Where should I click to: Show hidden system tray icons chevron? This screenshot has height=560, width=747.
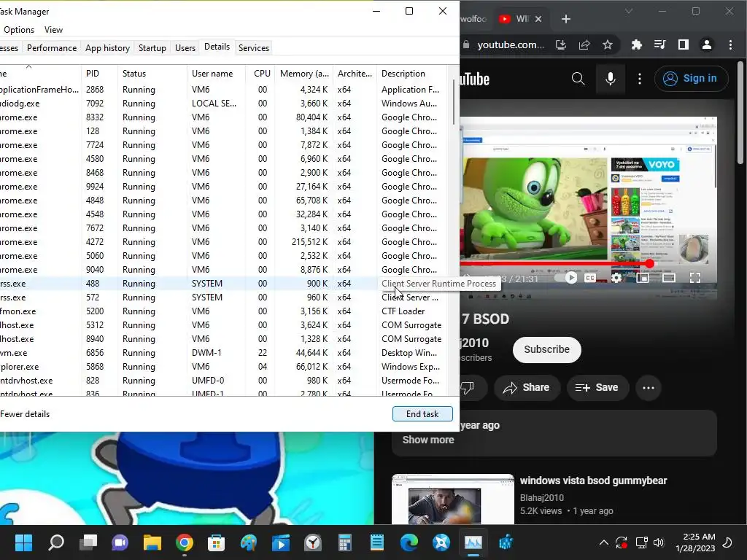603,542
